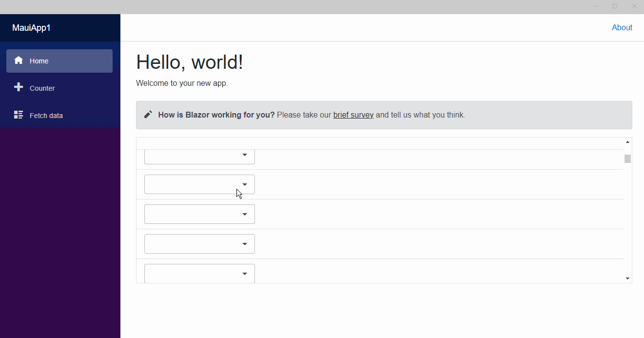Click the MauiApp1 brand title

point(30,27)
